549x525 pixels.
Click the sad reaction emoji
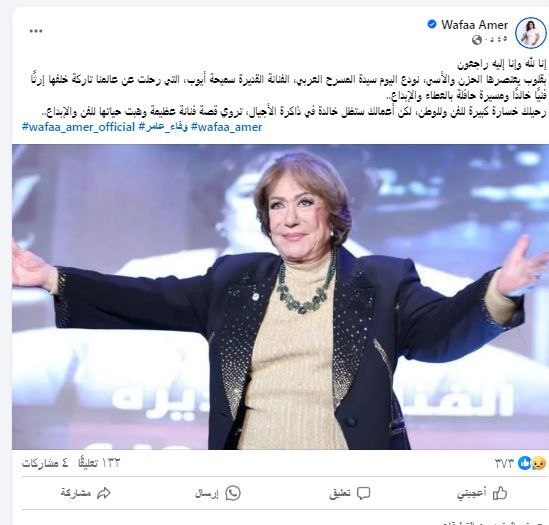click(x=539, y=463)
